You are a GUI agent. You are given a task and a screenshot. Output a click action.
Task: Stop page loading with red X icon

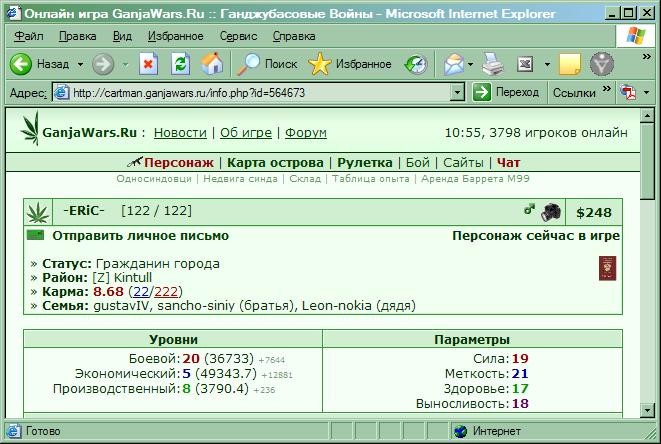148,65
